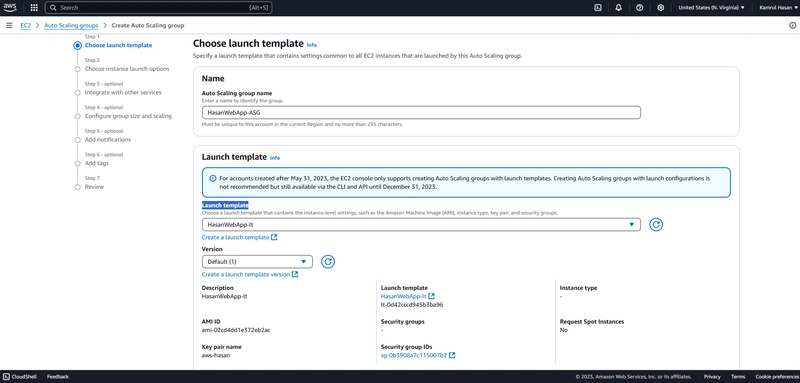
Task: Open the notifications bell
Action: coord(619,8)
